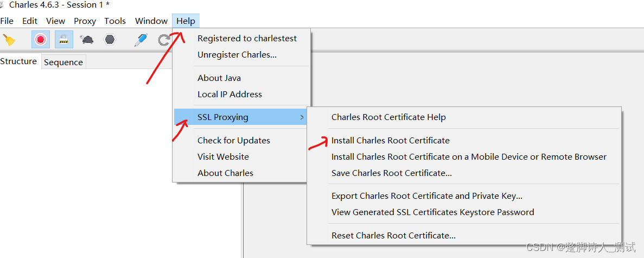Image resolution: width=644 pixels, height=258 pixels.
Task: Click the Charles app icon in title bar
Action: point(2,5)
